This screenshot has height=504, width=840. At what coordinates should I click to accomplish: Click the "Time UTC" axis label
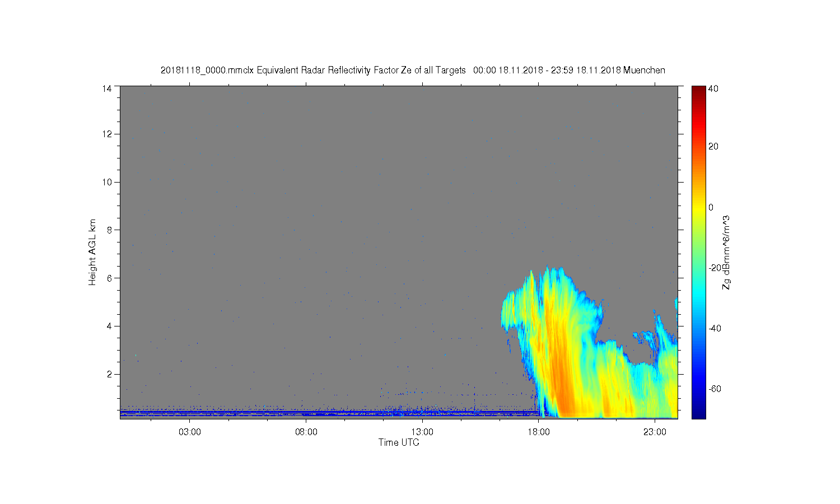point(399,442)
